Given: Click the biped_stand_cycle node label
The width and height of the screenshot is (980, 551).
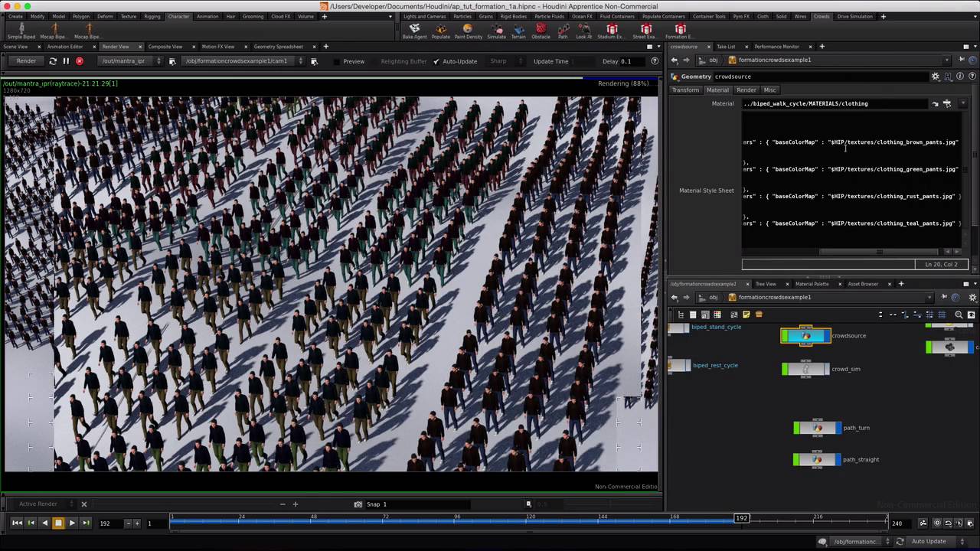Looking at the screenshot, I should tap(717, 327).
